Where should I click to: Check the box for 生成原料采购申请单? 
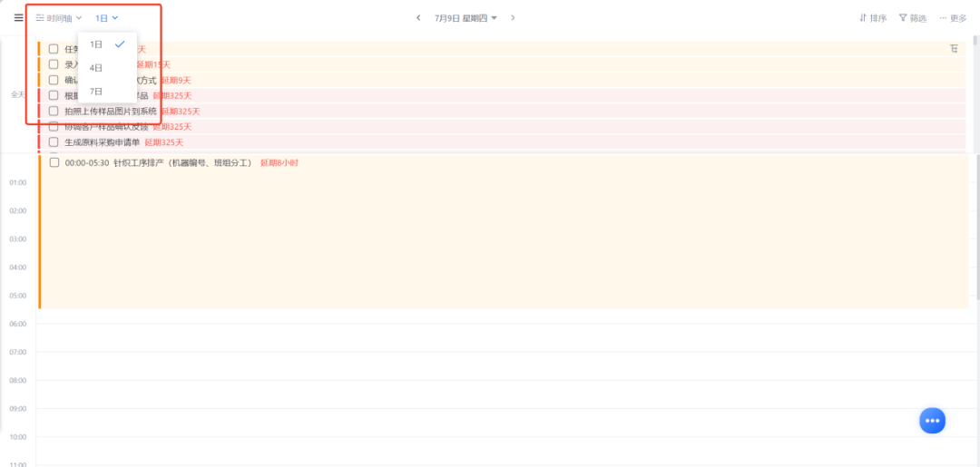[54, 142]
